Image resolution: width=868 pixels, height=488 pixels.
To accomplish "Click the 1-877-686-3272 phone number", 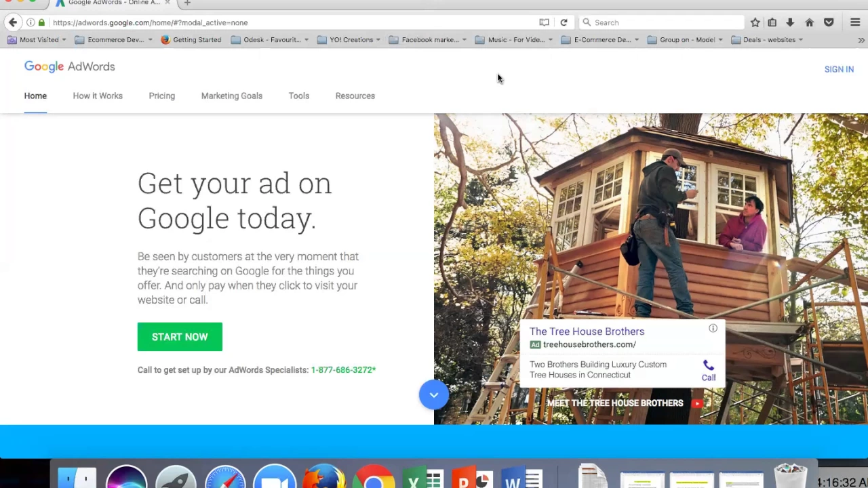I will point(343,370).
